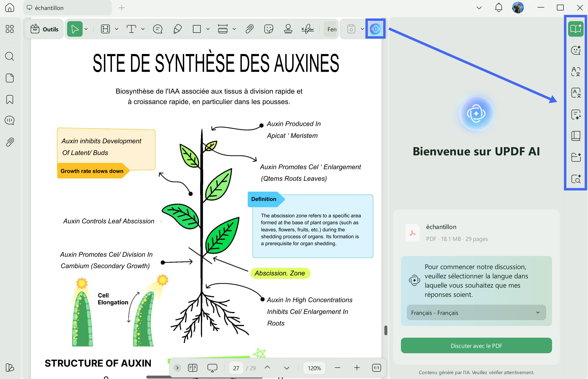Open the AI deep search document icon
Image resolution: width=588 pixels, height=379 pixels.
point(576,179)
